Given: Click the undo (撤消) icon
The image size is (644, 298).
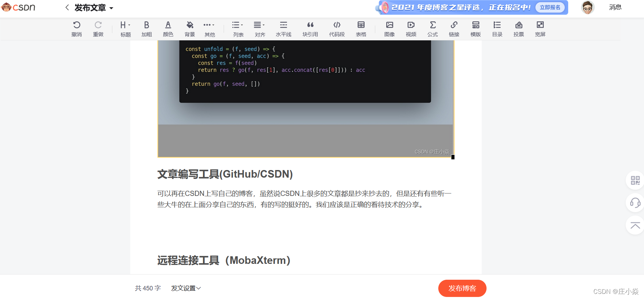Looking at the screenshot, I should (76, 29).
